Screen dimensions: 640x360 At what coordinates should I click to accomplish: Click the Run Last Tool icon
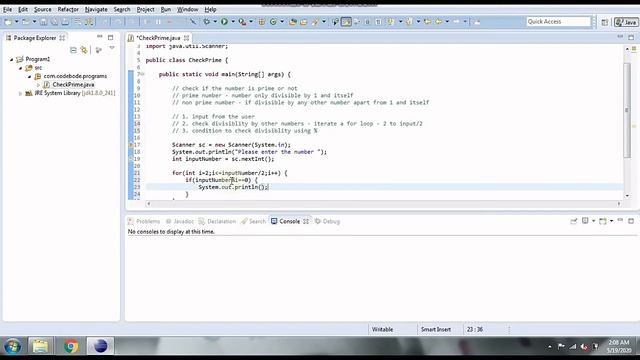[x=242, y=22]
